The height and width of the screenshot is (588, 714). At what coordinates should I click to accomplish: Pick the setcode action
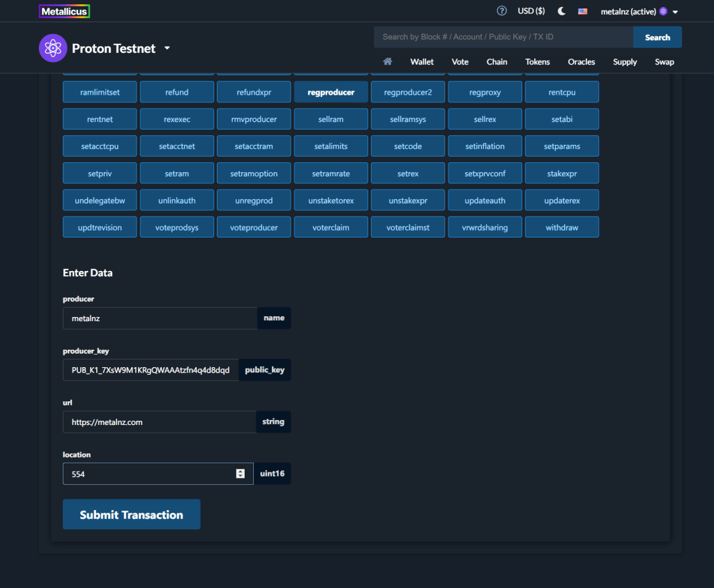(408, 146)
